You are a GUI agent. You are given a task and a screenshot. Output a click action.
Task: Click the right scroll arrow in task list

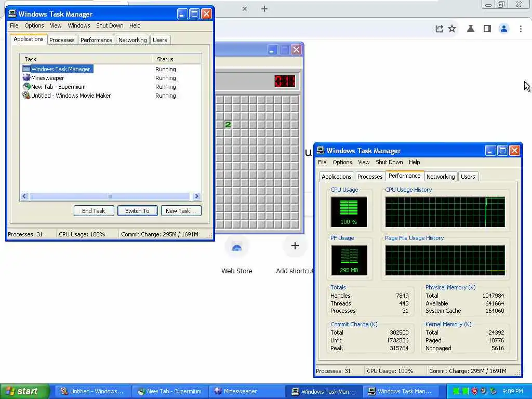196,196
